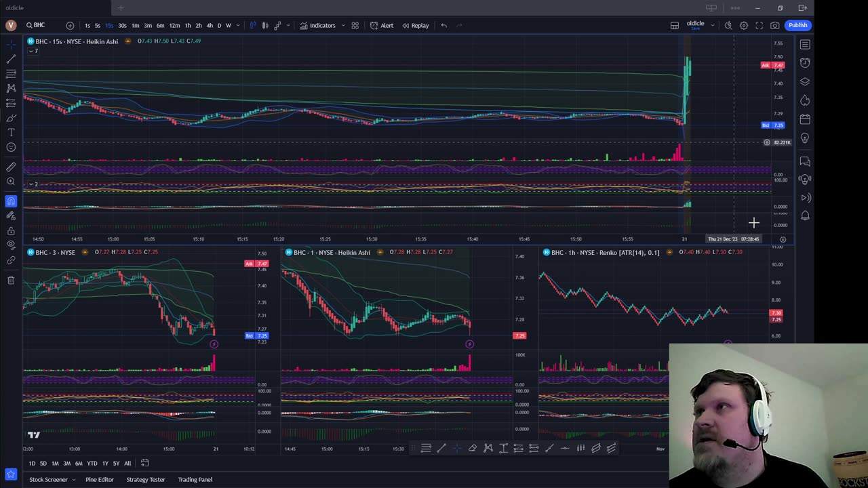Switch to the 3m timeframe
The height and width of the screenshot is (488, 868).
pyautogui.click(x=148, y=26)
